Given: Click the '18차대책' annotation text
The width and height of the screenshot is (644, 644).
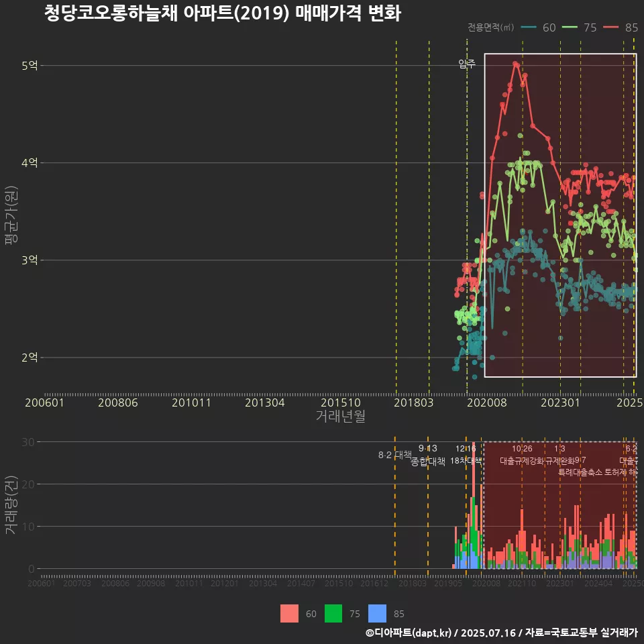Looking at the screenshot, I should (x=466, y=461).
